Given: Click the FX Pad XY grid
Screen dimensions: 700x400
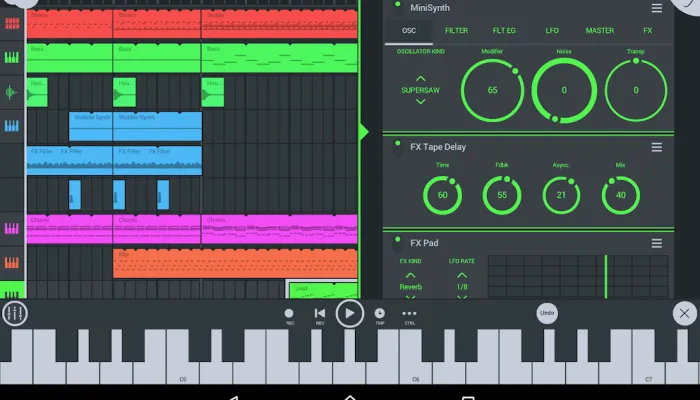Looking at the screenshot, I should click(x=578, y=276).
